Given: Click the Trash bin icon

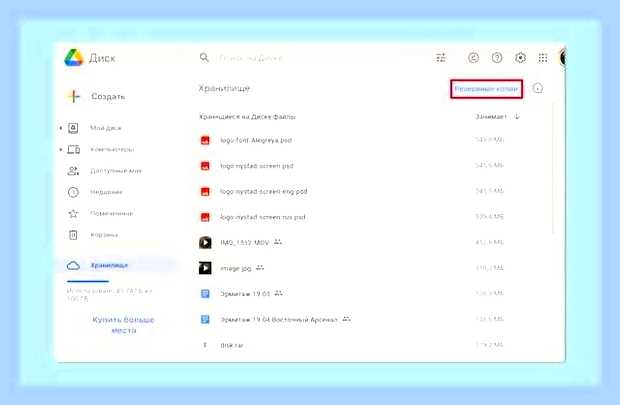Looking at the screenshot, I should (73, 235).
